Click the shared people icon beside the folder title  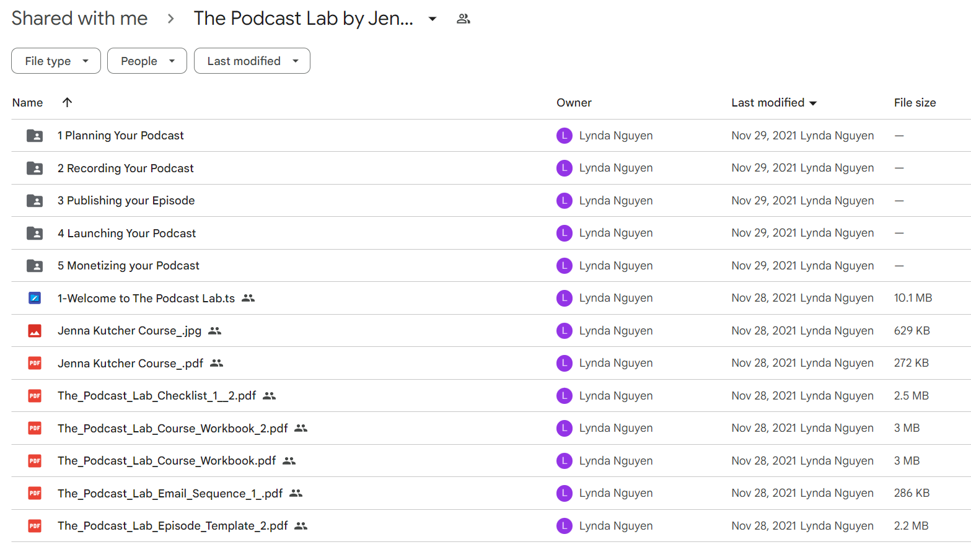point(464,19)
